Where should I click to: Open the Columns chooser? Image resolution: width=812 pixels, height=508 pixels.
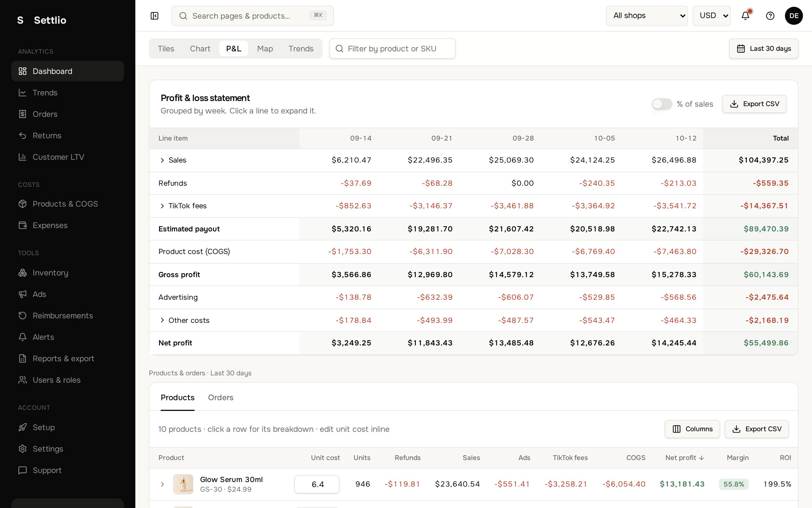coord(692,429)
